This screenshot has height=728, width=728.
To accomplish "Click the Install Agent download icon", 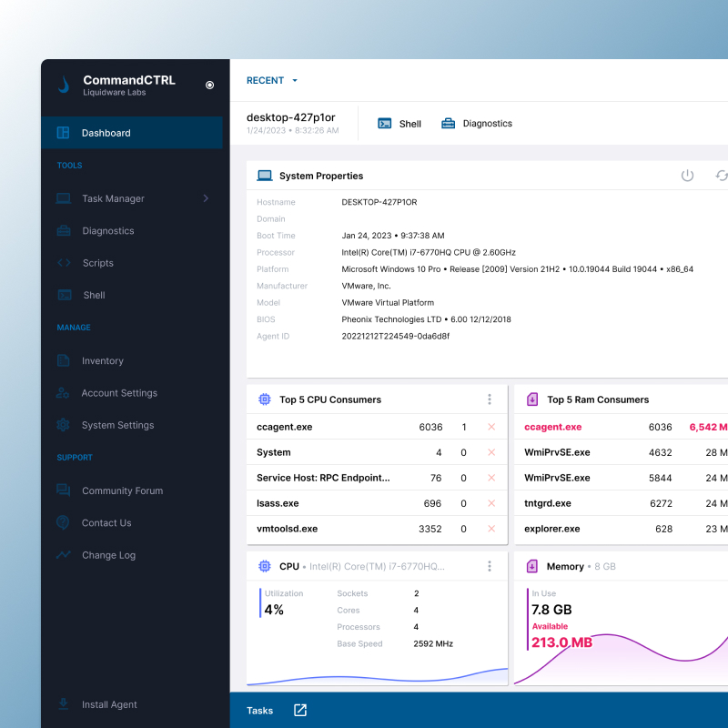I will point(64,704).
